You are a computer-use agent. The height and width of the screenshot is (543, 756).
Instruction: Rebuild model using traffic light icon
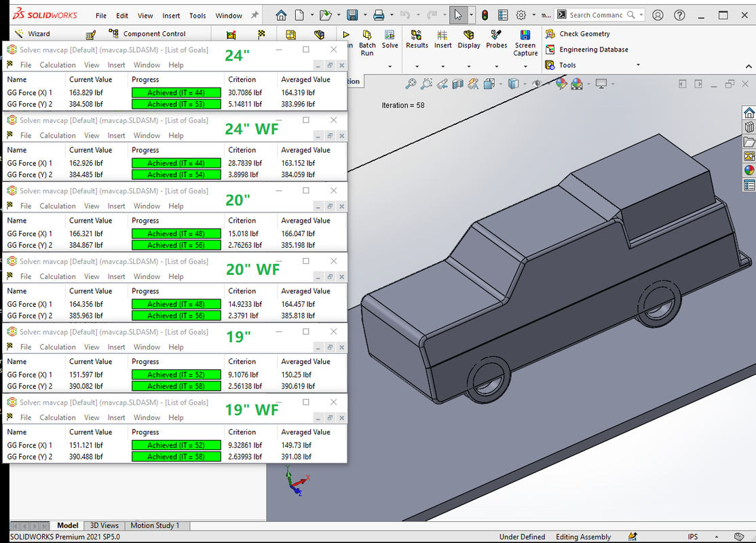485,16
